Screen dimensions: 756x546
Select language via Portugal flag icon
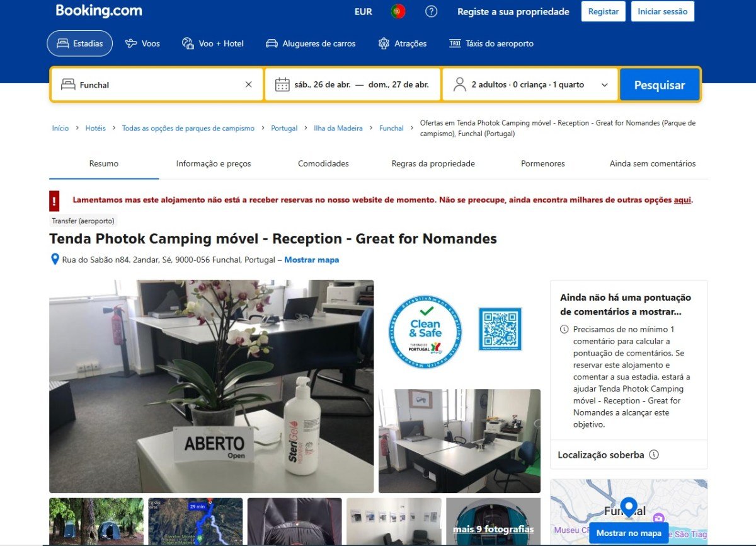pos(398,11)
